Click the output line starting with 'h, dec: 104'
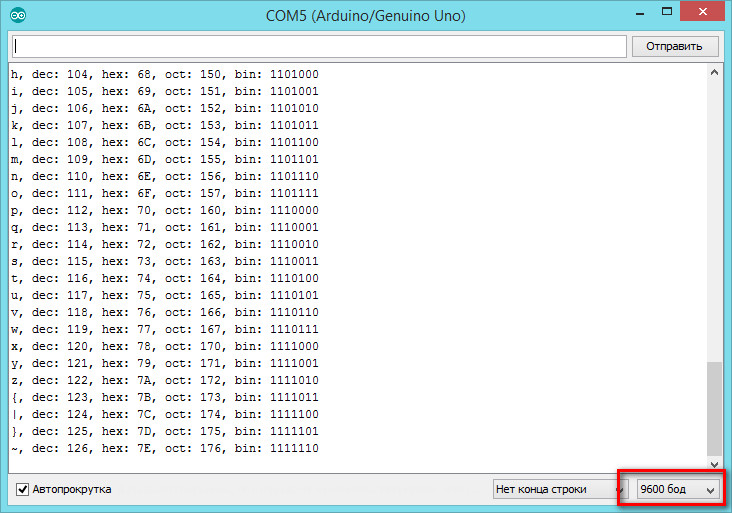The width and height of the screenshot is (732, 513). [165, 74]
